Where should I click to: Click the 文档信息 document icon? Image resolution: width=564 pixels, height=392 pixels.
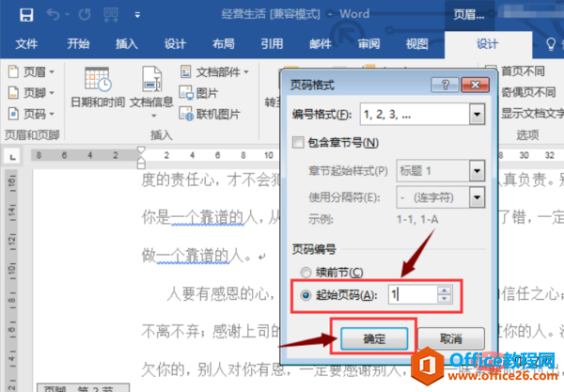[x=151, y=79]
